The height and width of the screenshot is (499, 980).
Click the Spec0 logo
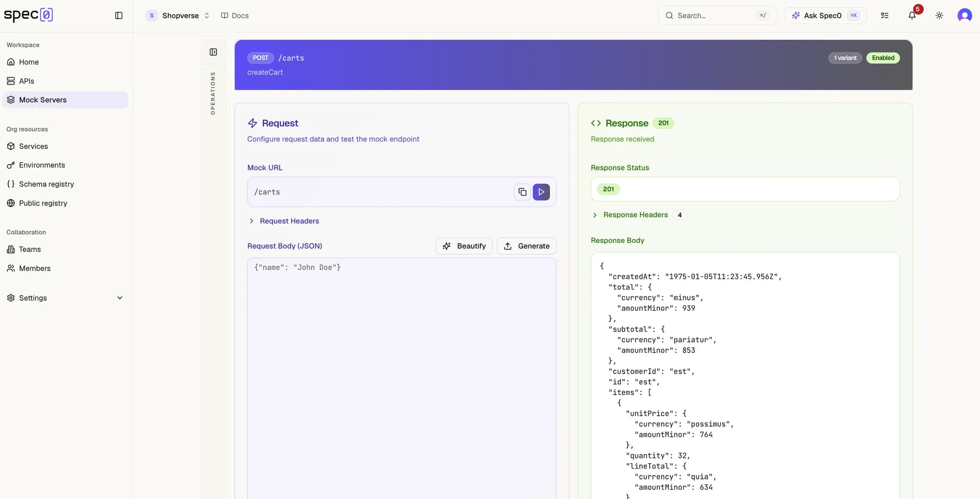(x=28, y=15)
